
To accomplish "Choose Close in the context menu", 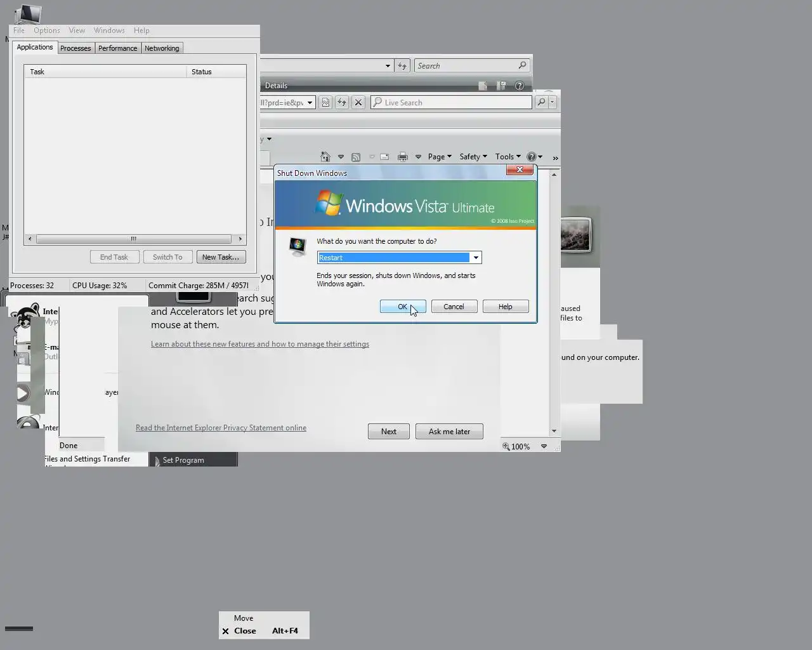I will point(264,631).
